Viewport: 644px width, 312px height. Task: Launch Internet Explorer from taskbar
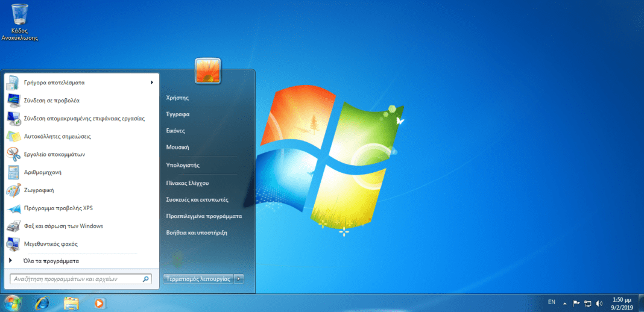[42, 303]
